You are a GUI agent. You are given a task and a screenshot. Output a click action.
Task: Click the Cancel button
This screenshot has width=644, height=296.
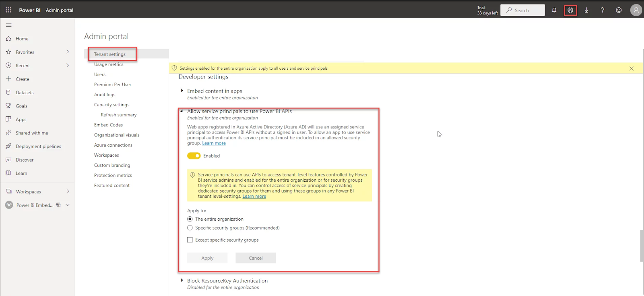256,258
